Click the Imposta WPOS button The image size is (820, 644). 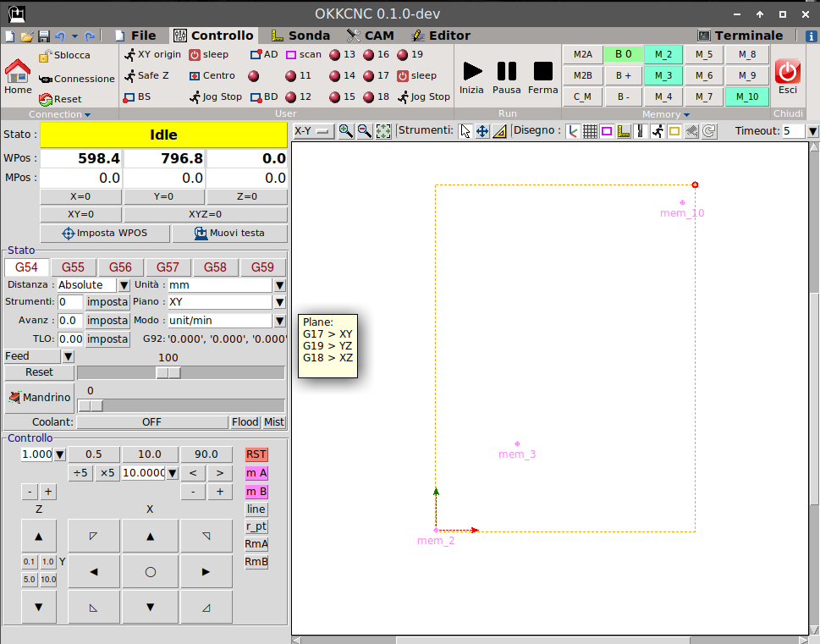click(104, 234)
